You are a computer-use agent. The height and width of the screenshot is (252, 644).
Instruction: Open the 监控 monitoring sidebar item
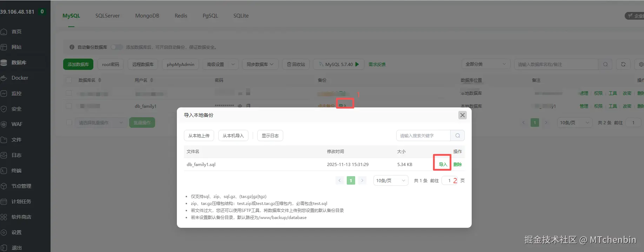tap(16, 93)
